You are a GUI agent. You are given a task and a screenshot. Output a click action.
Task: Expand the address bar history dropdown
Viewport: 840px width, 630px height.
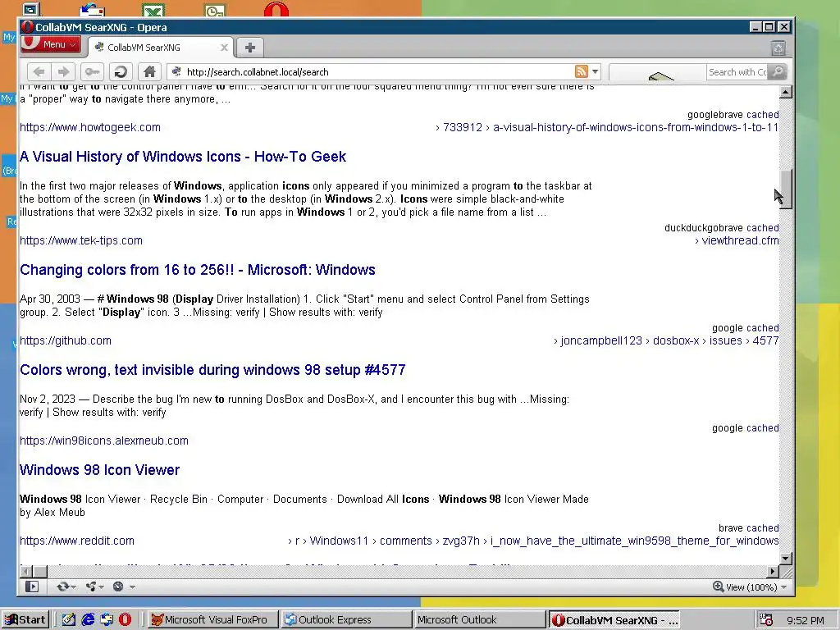pyautogui.click(x=596, y=72)
